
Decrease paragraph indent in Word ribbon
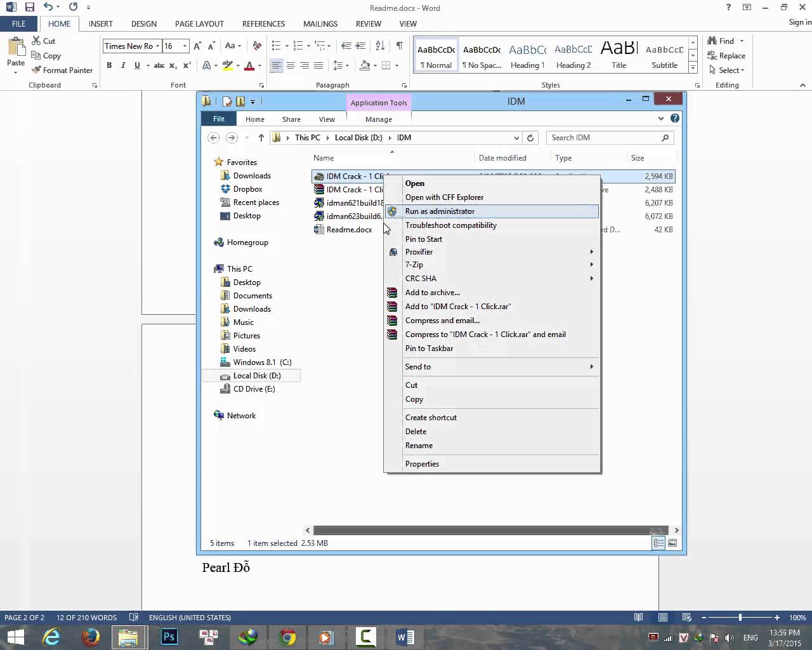346,46
